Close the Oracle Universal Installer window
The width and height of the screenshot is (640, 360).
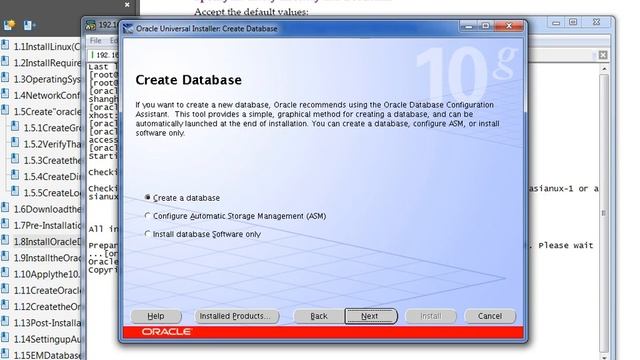[x=509, y=26]
